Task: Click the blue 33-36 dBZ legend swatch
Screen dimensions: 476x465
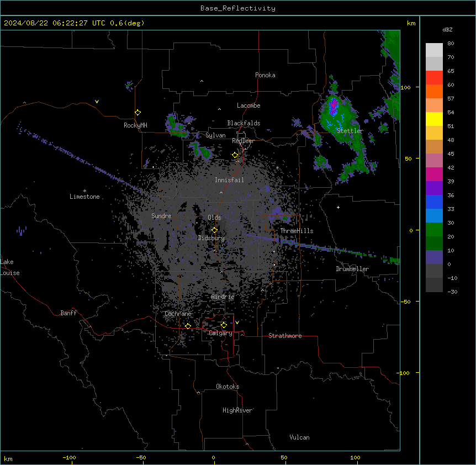Action: coord(434,202)
